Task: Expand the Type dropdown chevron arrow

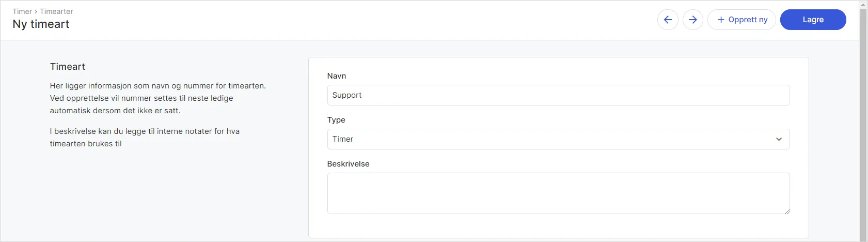Action: click(779, 139)
